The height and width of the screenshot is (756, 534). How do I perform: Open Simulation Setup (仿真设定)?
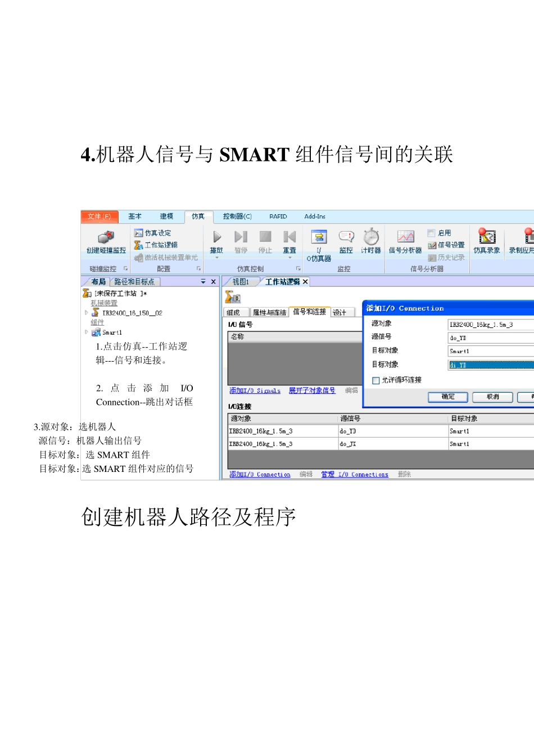(152, 233)
